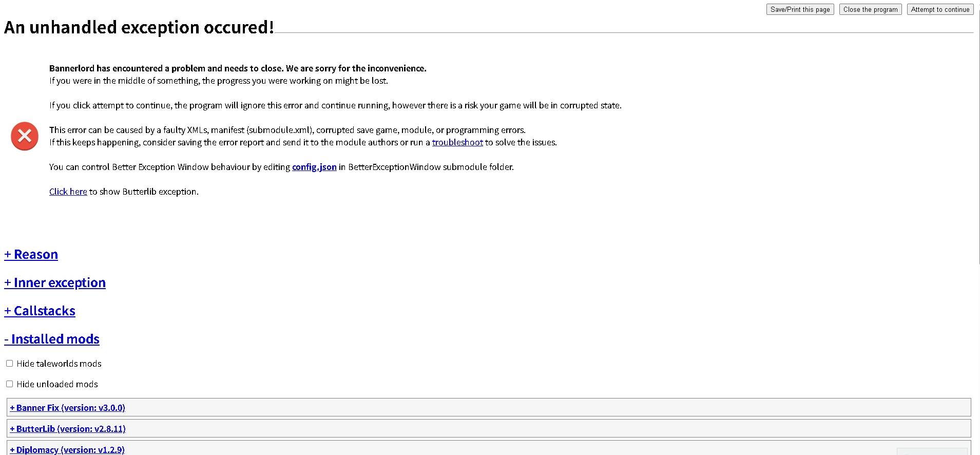Close the program via top button
Screen dimensions: 980x455
870,9
